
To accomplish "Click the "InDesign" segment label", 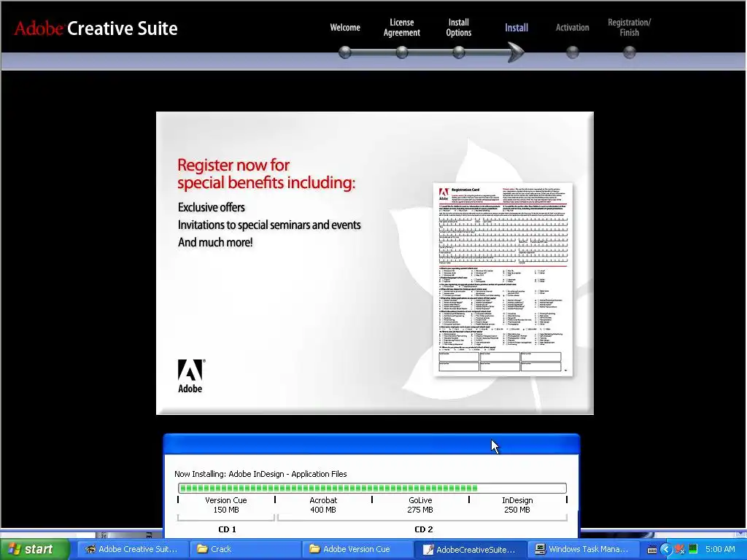I will tap(517, 500).
